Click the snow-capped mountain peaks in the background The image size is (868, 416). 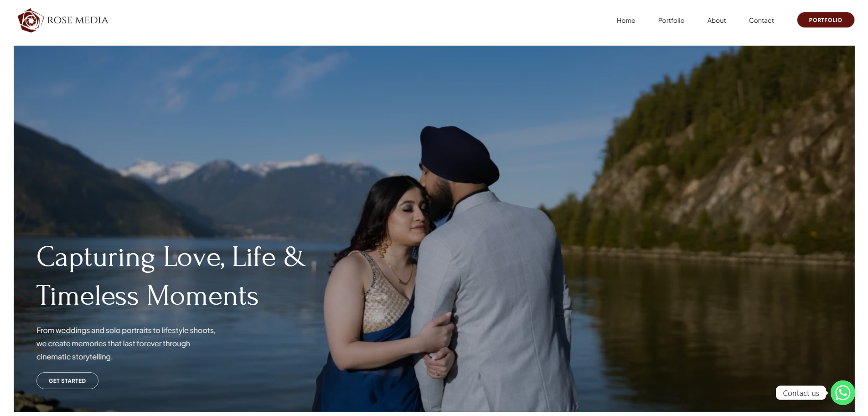[246, 169]
